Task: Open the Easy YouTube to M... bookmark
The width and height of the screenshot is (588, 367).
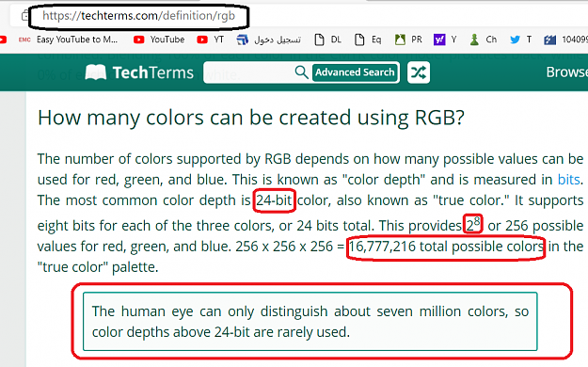Action: click(x=68, y=40)
